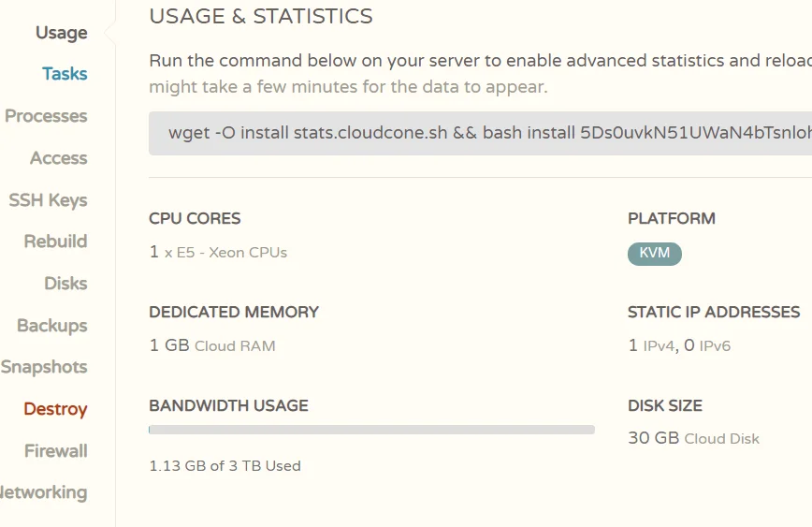The width and height of the screenshot is (812, 527).
Task: Click the bandwidth usage progress bar
Action: click(371, 430)
